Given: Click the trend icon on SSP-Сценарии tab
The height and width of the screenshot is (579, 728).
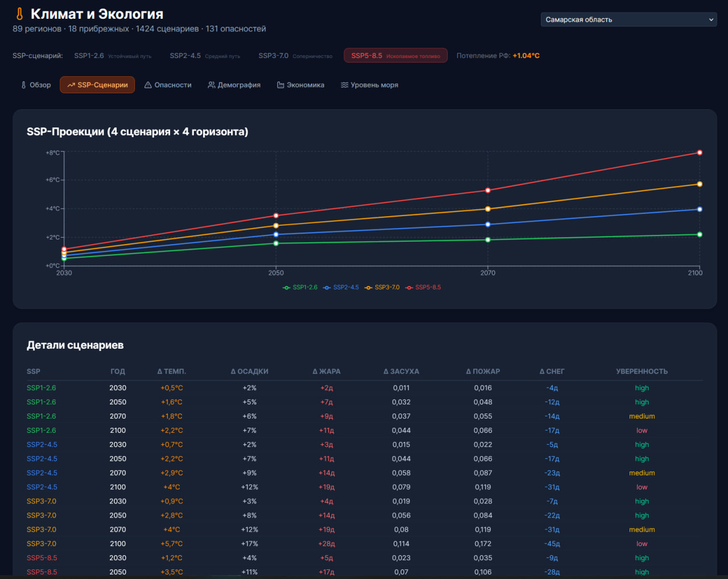Looking at the screenshot, I should [x=71, y=85].
